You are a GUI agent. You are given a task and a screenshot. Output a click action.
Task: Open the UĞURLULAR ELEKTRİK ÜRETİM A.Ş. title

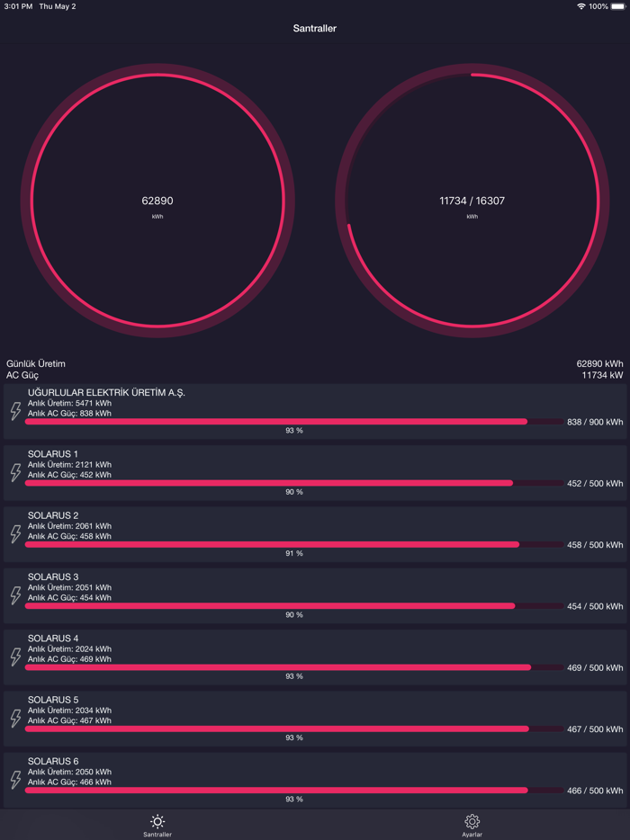(107, 393)
